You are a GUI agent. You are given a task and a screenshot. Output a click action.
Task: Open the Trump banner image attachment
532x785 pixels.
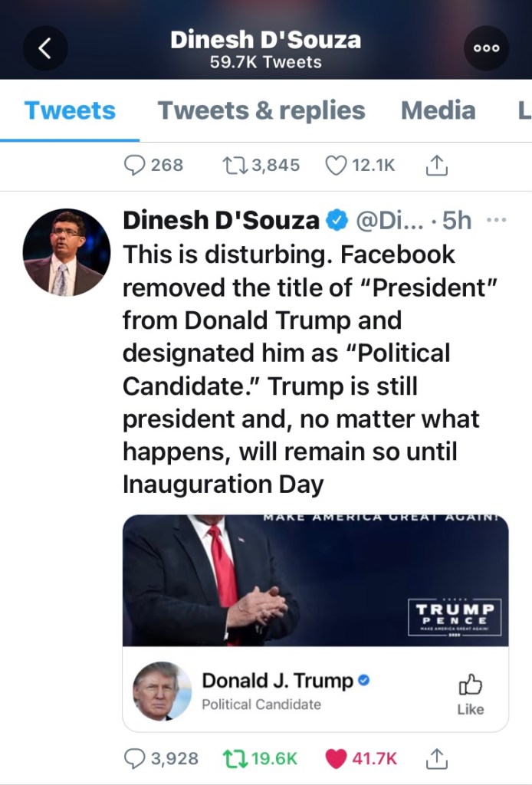315,580
